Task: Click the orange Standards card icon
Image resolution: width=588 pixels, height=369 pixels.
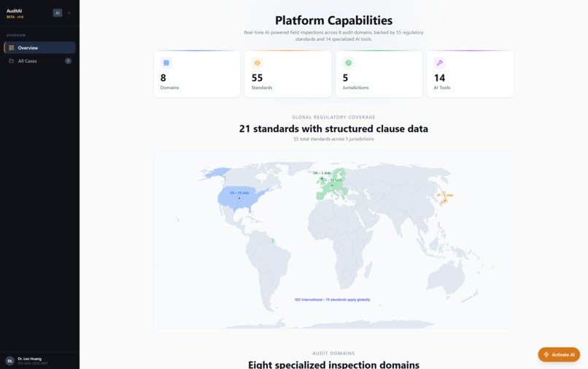Action: (258, 63)
